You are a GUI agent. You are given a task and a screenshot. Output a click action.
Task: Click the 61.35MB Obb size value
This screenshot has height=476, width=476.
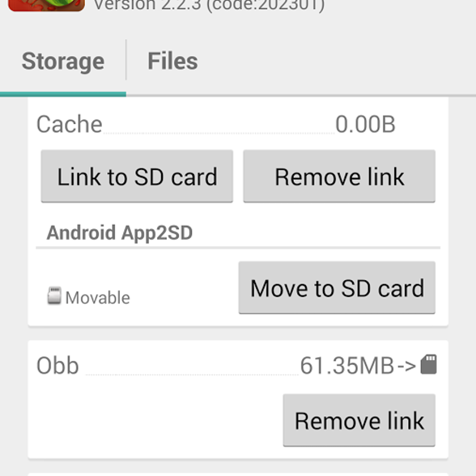coord(347,365)
